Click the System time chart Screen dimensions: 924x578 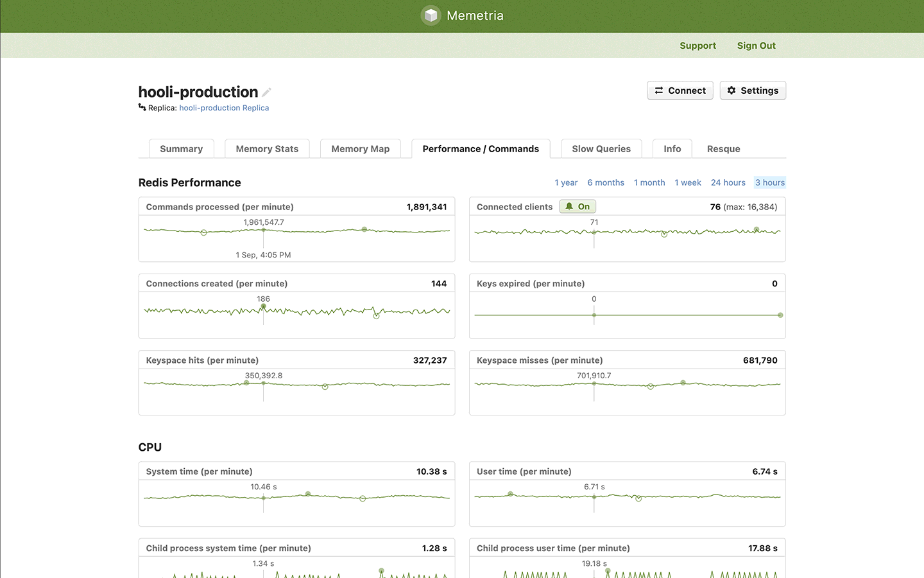coord(296,503)
